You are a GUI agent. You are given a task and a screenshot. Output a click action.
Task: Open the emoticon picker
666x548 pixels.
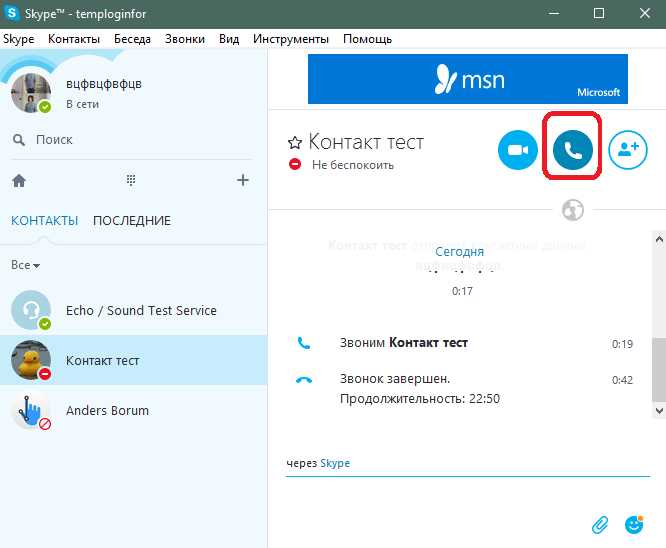pyautogui.click(x=634, y=525)
